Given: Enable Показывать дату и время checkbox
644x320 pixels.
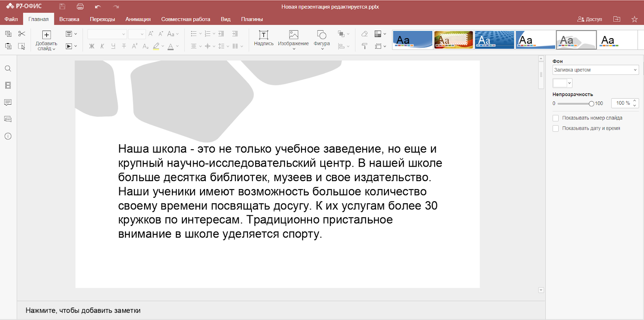Looking at the screenshot, I should click(x=556, y=128).
